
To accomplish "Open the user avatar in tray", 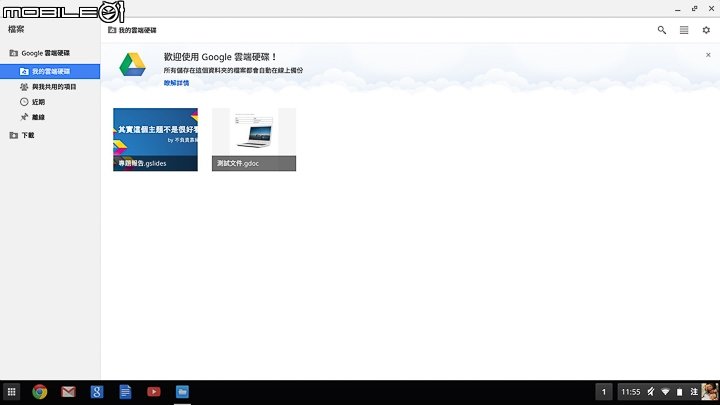I will click(710, 392).
